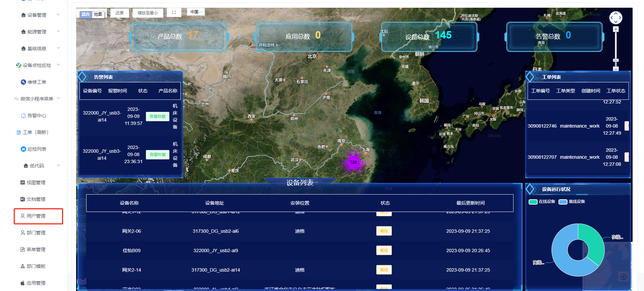Image resolution: width=644 pixels, height=291 pixels.
Task: Click the 最后更新时间 column header
Action: [x=471, y=203]
